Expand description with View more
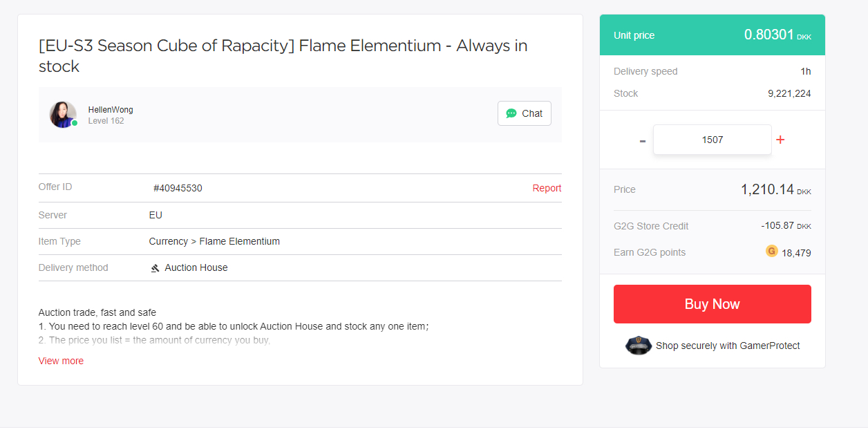This screenshot has width=868, height=434. (61, 361)
